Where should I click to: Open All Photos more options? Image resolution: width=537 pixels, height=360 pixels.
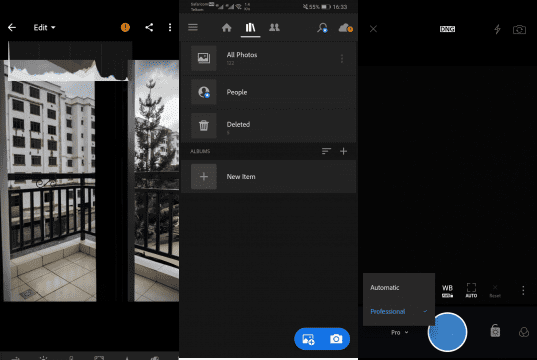pos(342,59)
